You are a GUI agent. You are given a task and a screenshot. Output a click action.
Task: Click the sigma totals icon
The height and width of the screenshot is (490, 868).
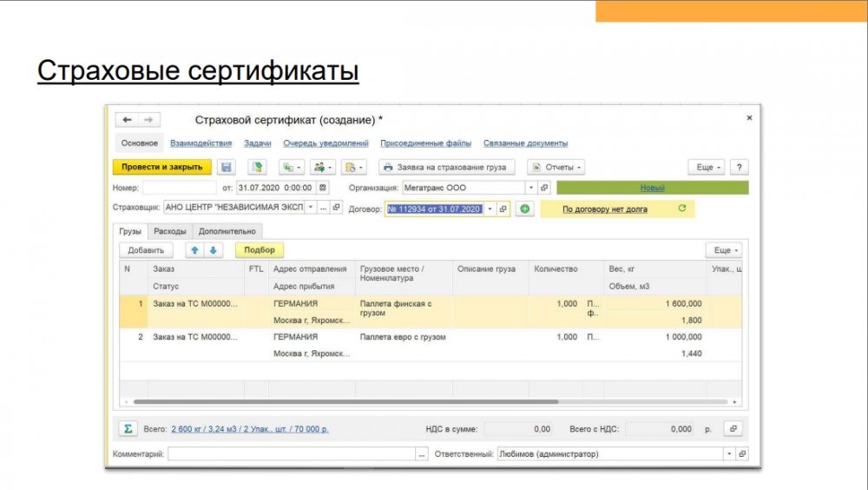[128, 429]
